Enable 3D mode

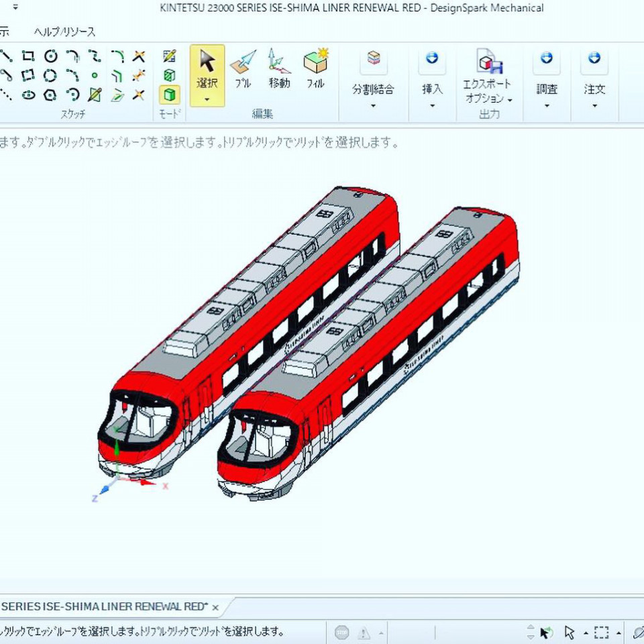(x=170, y=95)
